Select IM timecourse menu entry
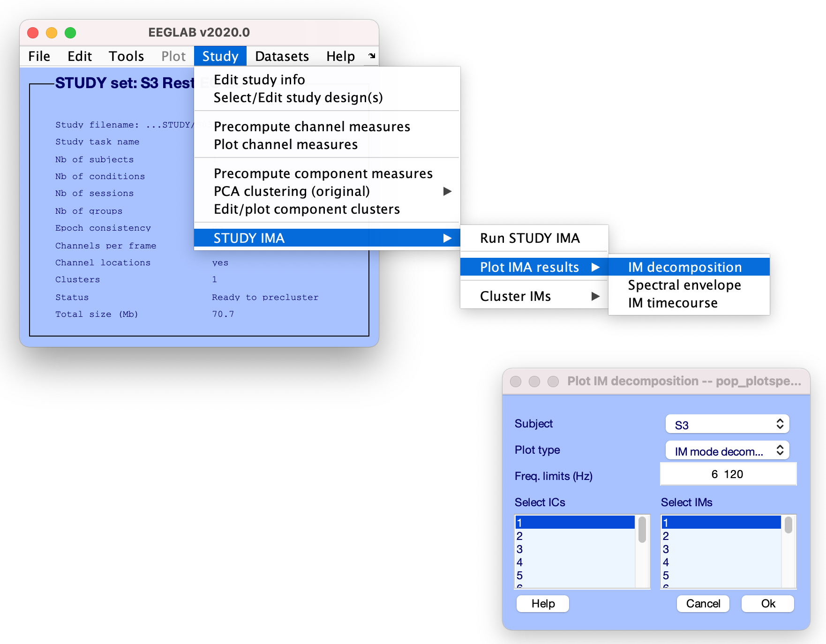 [x=673, y=303]
